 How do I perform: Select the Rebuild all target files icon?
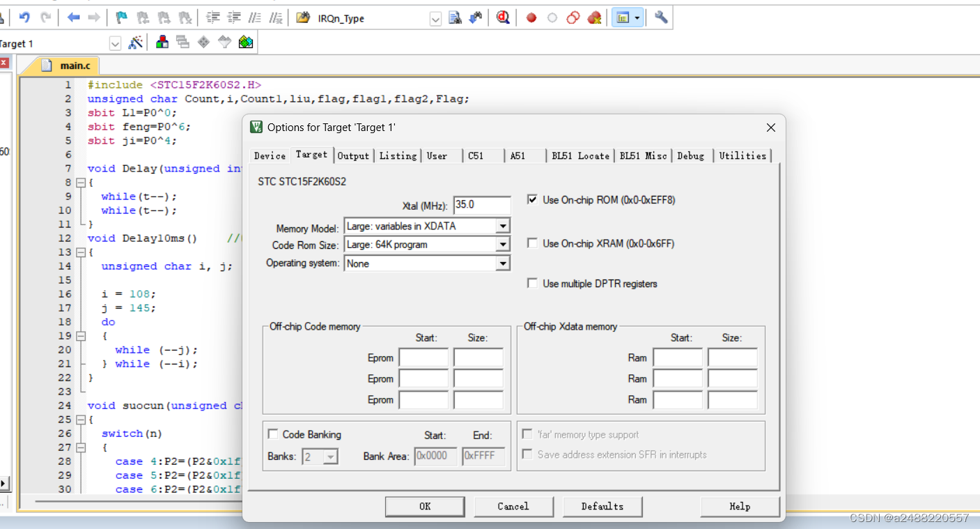point(181,43)
